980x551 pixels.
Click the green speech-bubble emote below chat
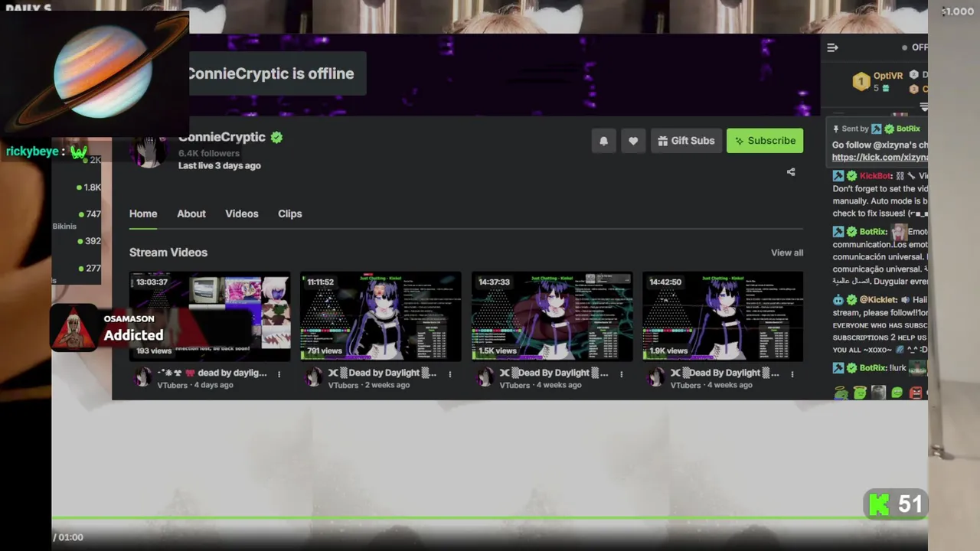897,393
